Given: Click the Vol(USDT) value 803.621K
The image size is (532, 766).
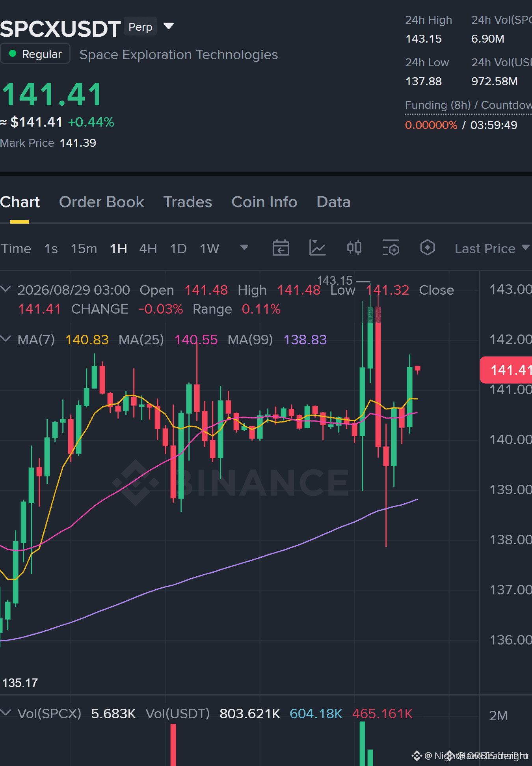Looking at the screenshot, I should (250, 714).
